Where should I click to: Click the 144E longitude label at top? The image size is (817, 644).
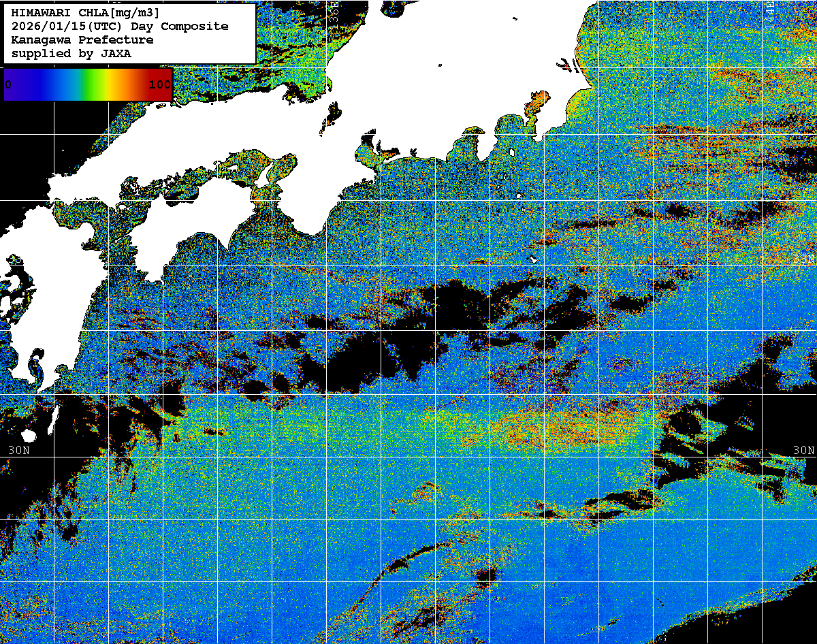(769, 12)
